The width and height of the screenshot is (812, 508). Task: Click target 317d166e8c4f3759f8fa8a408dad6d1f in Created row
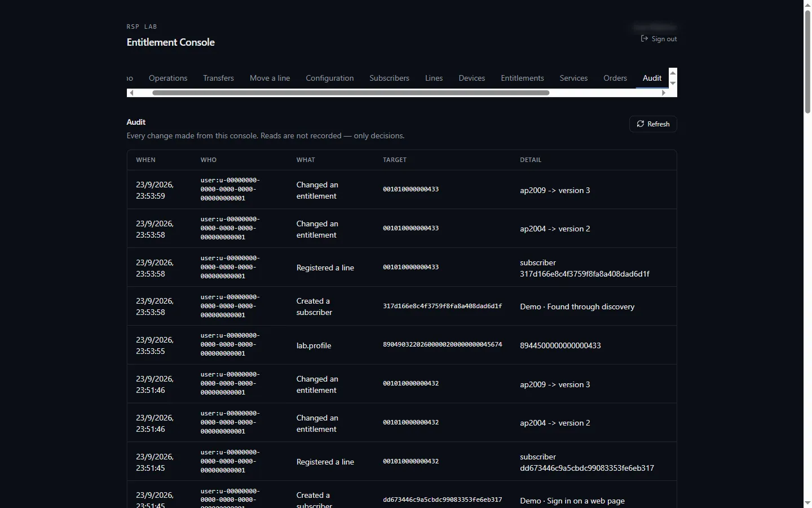[x=442, y=306]
